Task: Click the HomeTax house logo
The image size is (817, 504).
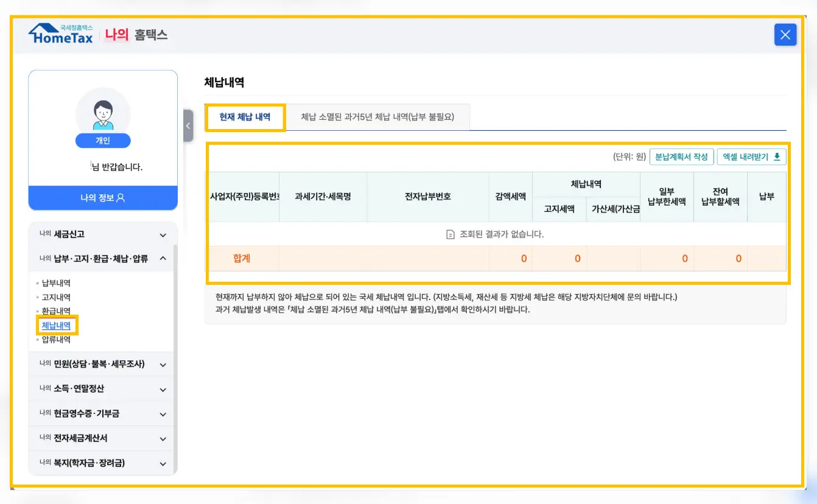Action: point(61,34)
